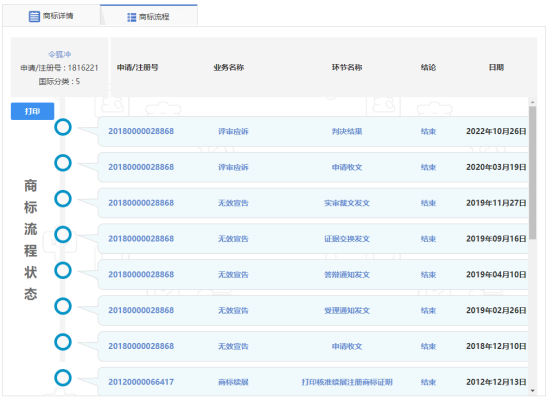The width and height of the screenshot is (554, 401).
Task: Click 打印核准续展注册商标证明 stage link
Action: [347, 382]
